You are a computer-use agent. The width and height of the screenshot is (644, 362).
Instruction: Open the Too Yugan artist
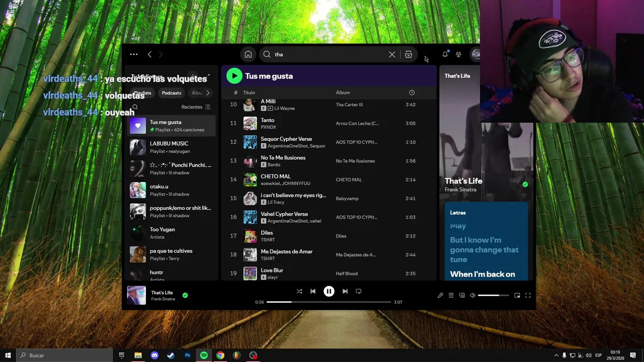[172, 233]
